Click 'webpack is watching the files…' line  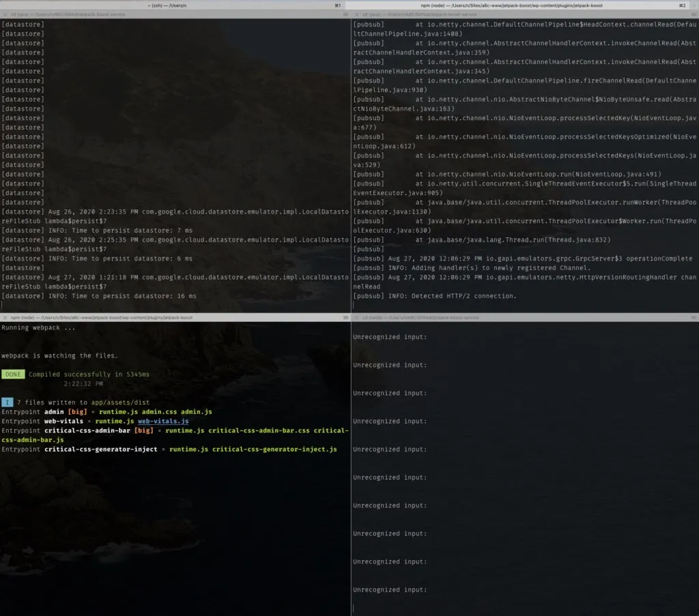pyautogui.click(x=59, y=355)
